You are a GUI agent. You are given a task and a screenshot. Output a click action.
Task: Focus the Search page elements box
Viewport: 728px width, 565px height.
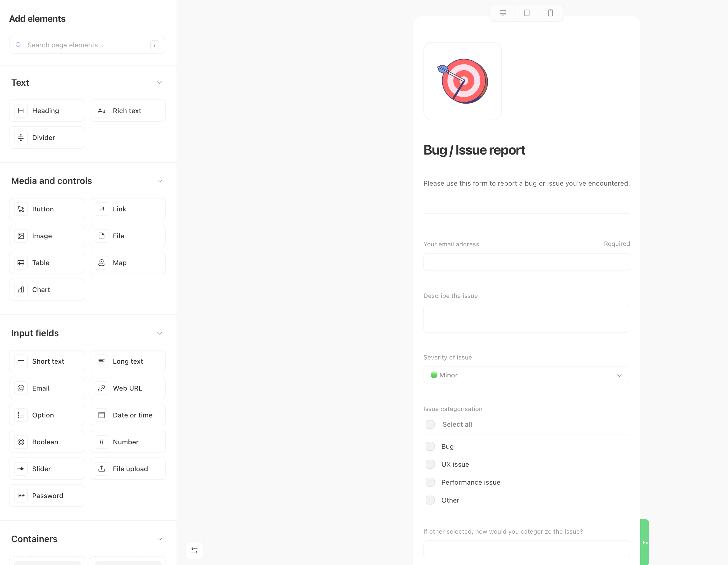[87, 45]
